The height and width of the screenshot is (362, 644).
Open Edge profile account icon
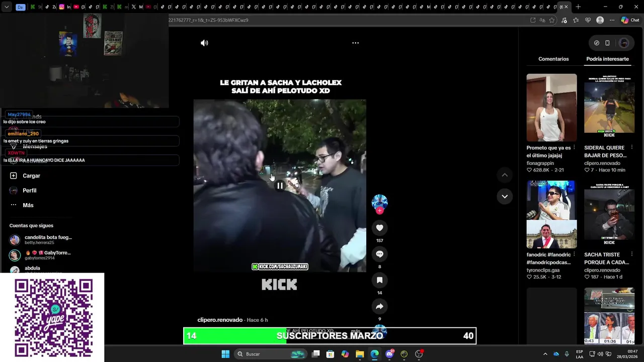pos(600,20)
